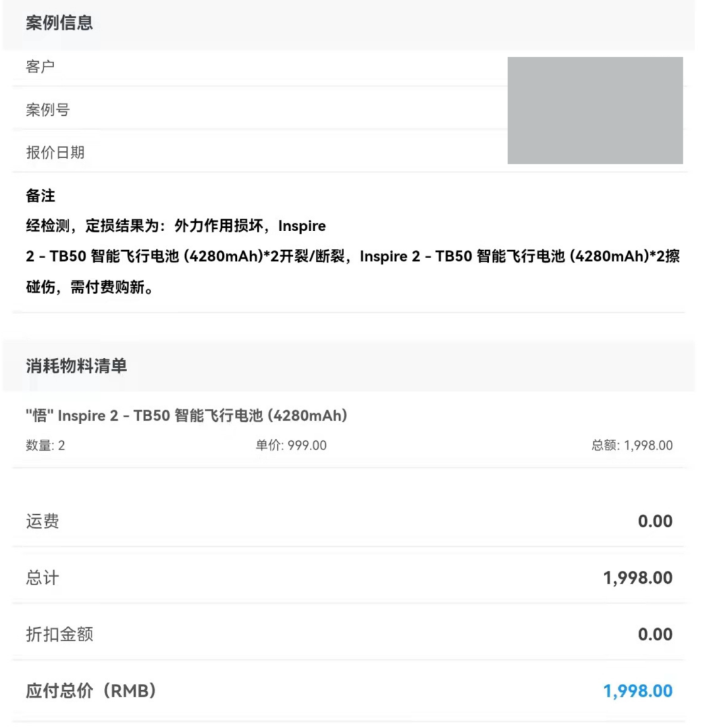Click the 消耗物料清单 section header
The width and height of the screenshot is (711, 728).
(76, 366)
